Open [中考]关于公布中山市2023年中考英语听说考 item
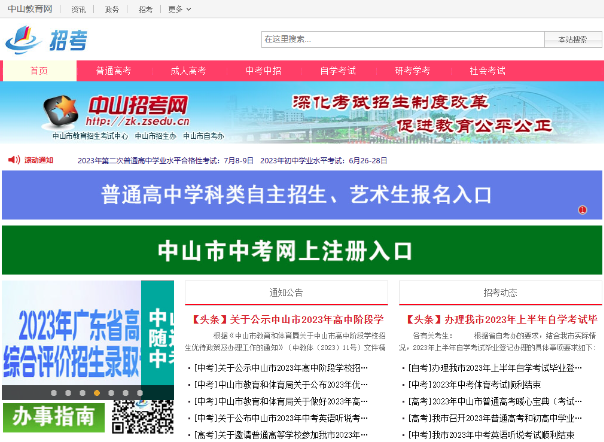Viewport: 604px width, 442px height. tap(281, 418)
